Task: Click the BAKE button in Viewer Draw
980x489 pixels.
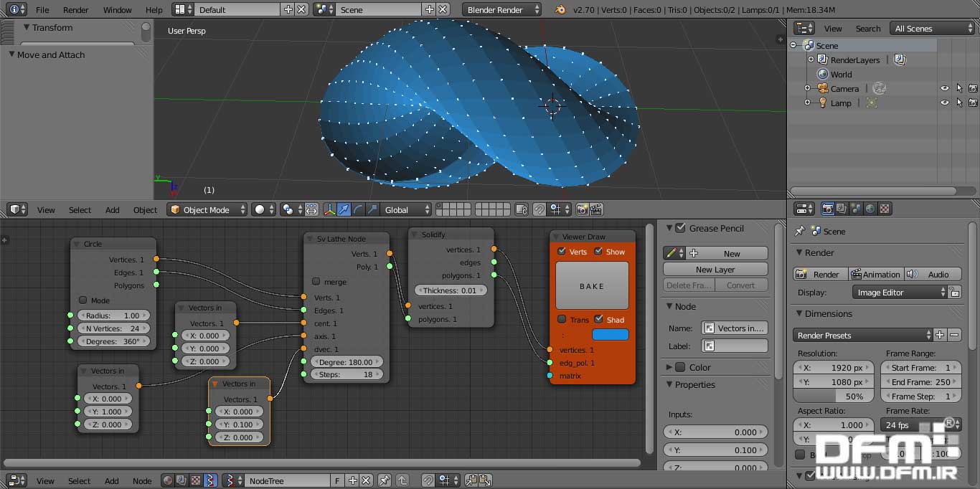Action: (592, 285)
